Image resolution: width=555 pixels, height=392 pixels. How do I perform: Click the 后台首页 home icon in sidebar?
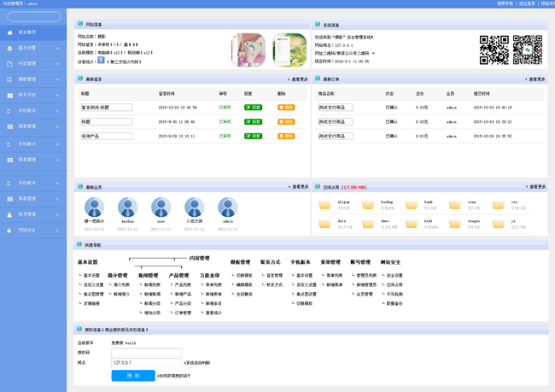[x=9, y=32]
